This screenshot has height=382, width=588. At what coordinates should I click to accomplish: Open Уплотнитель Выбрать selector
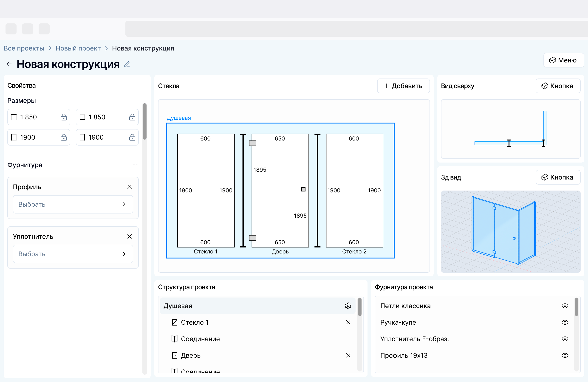point(73,254)
